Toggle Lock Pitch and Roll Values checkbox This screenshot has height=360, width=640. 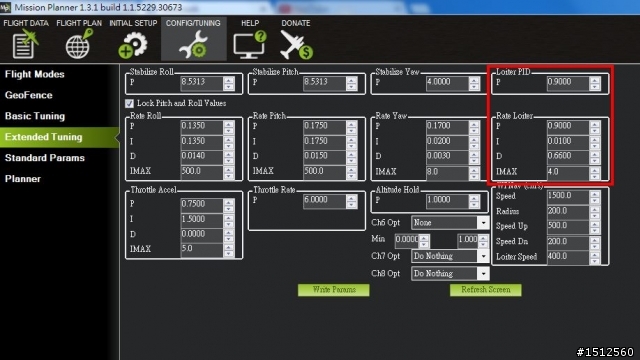[129, 103]
